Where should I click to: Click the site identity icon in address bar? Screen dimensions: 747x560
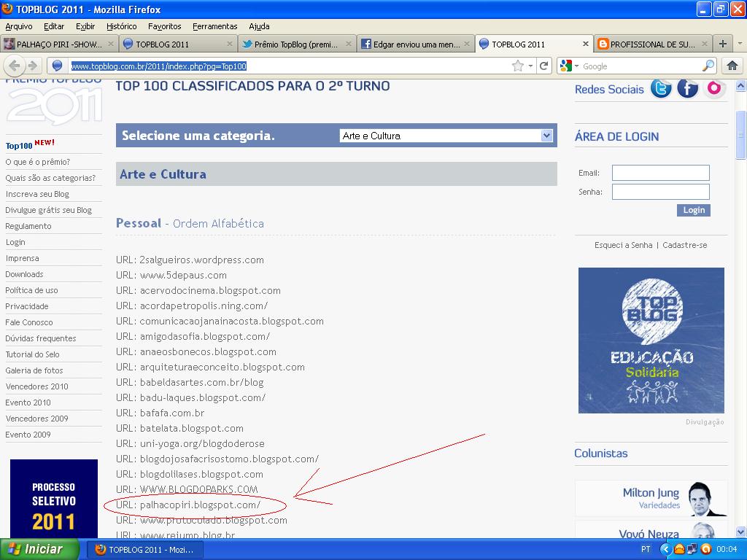coord(57,66)
